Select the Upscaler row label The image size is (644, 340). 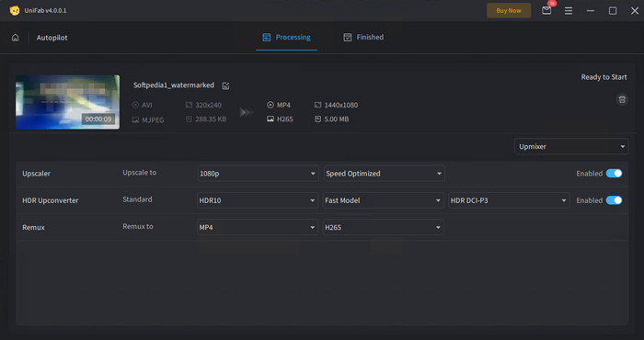coord(36,174)
